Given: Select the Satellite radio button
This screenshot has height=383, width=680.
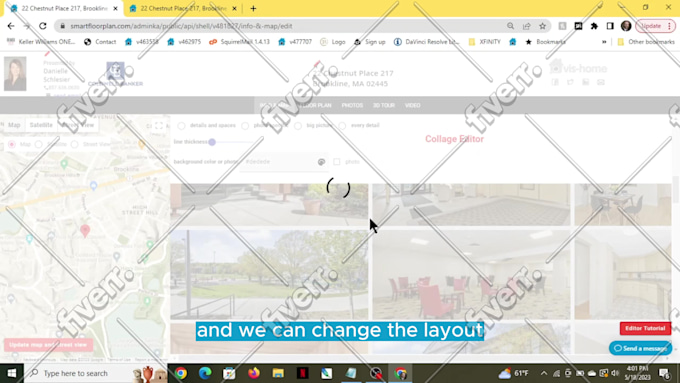Looking at the screenshot, I should (39, 144).
